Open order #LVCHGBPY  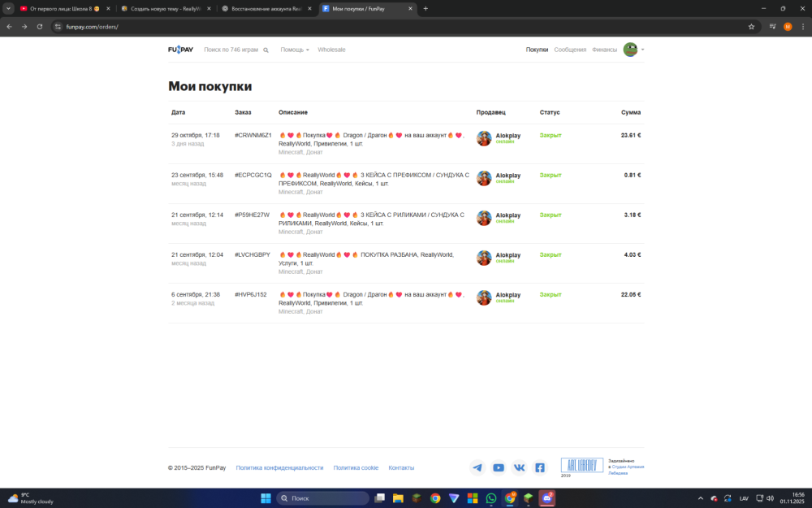(253, 255)
